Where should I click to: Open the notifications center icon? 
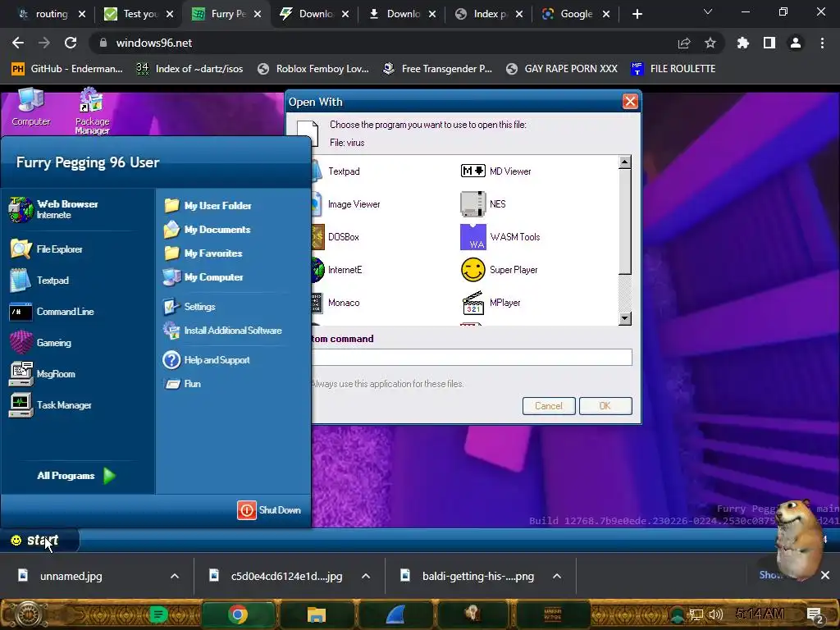click(x=815, y=615)
